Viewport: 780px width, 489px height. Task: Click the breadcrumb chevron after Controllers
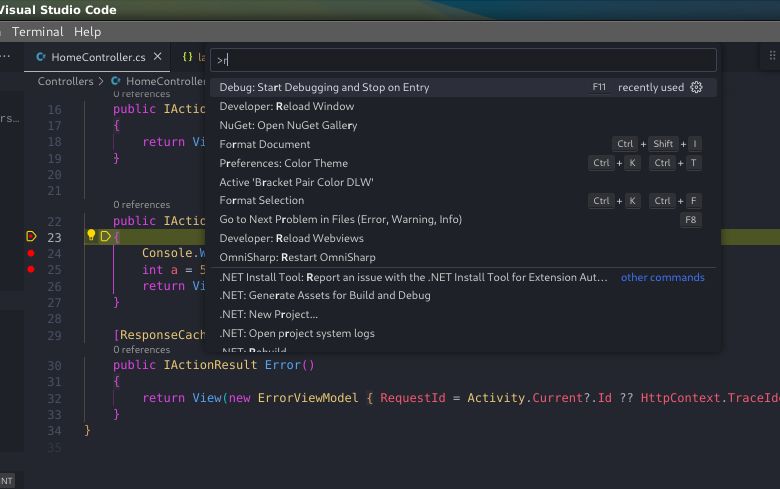click(x=101, y=81)
